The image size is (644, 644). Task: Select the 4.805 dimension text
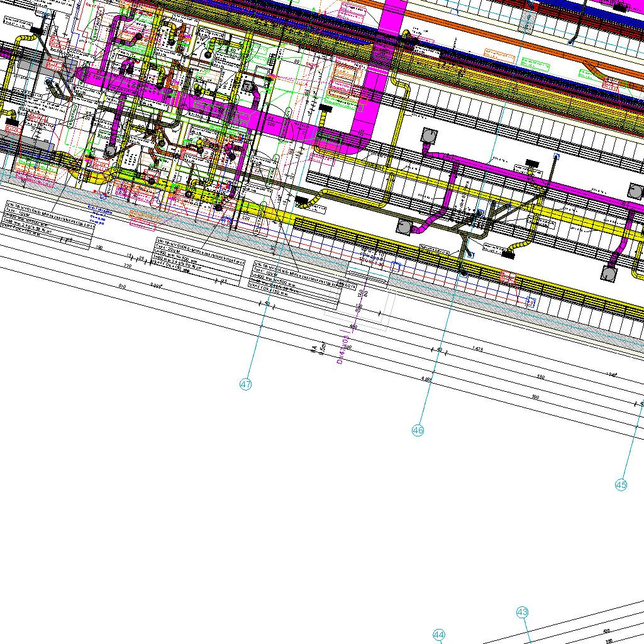click(x=427, y=380)
